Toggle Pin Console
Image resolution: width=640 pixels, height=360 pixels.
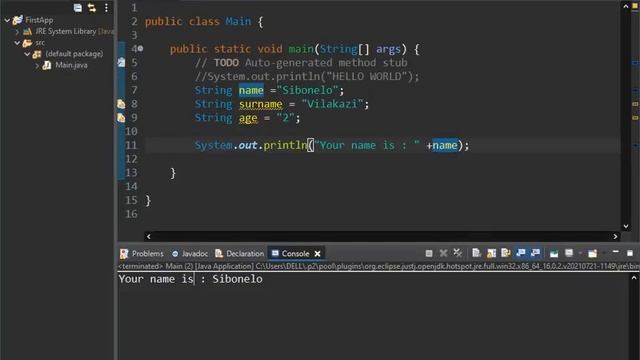click(554, 253)
